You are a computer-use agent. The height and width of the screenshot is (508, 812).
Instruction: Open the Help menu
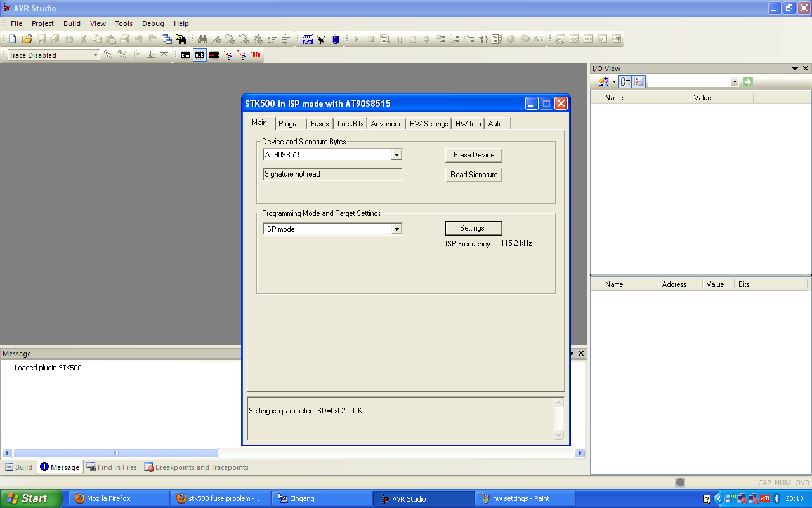[x=181, y=23]
